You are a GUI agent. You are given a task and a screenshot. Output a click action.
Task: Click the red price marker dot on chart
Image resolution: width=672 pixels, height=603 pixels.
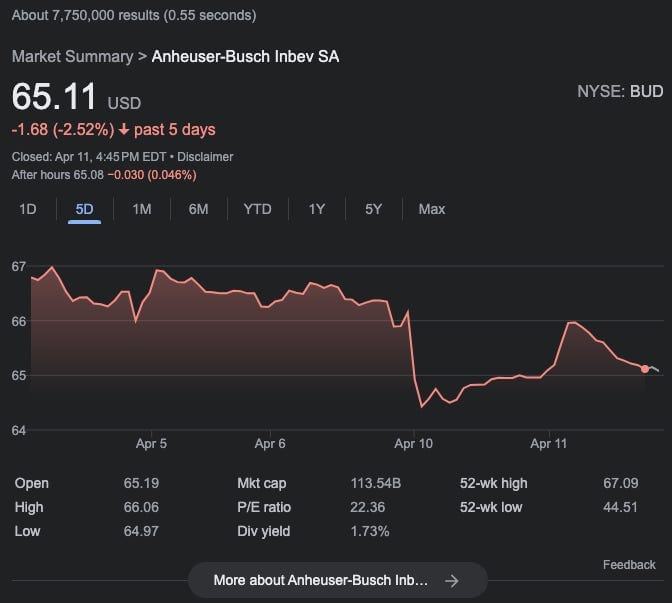(x=645, y=369)
